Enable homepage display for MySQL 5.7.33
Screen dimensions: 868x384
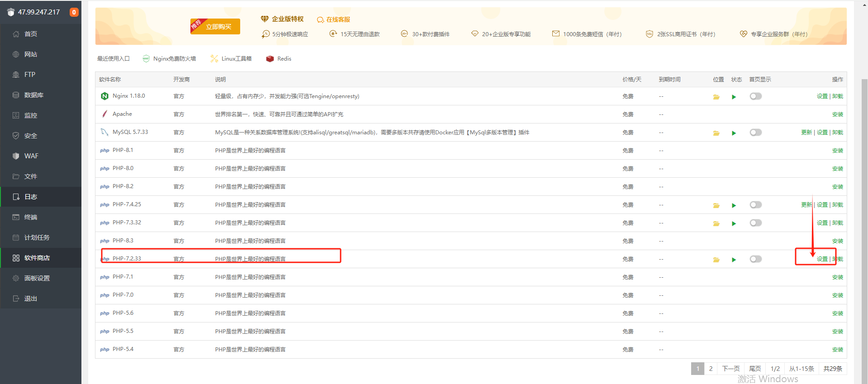tap(755, 133)
